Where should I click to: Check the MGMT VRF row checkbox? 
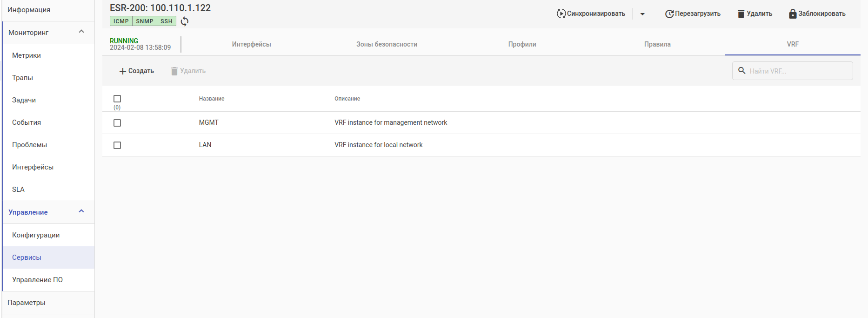(117, 123)
